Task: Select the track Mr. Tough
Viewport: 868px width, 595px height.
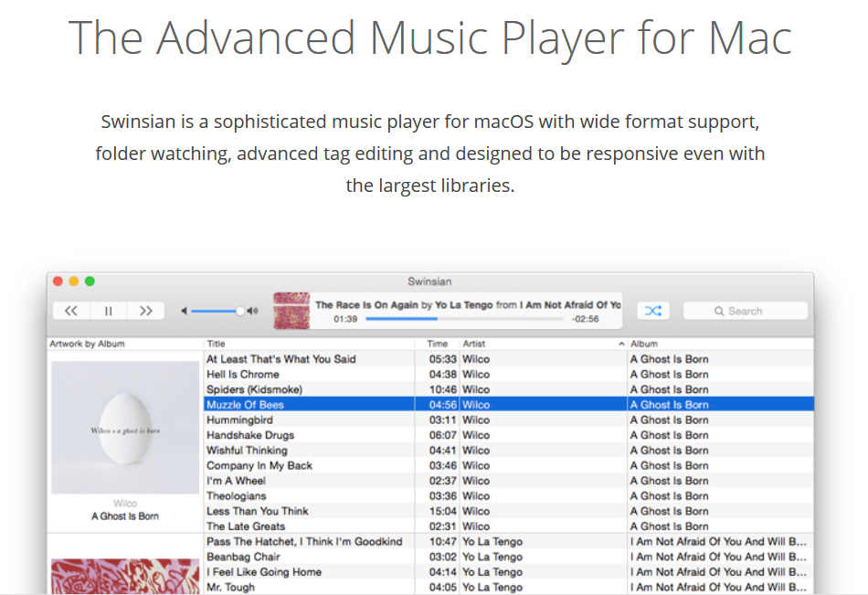Action: pyautogui.click(x=508, y=587)
